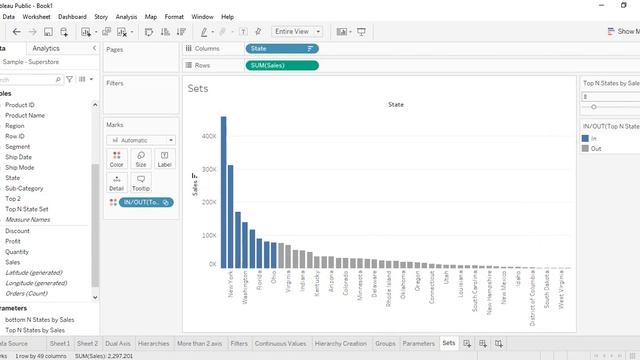Open the Clear sheet dropdown arrow

(132, 32)
